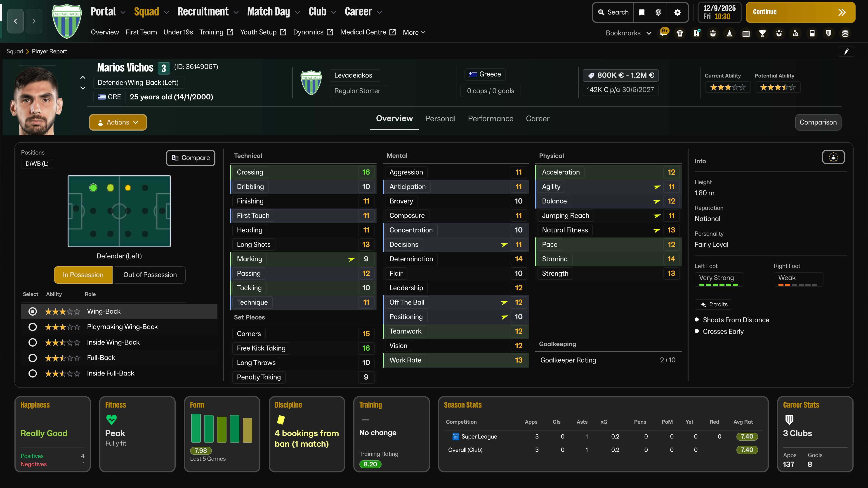Click the trophy competitions bookmark icon
The height and width of the screenshot is (488, 868).
[x=762, y=33]
